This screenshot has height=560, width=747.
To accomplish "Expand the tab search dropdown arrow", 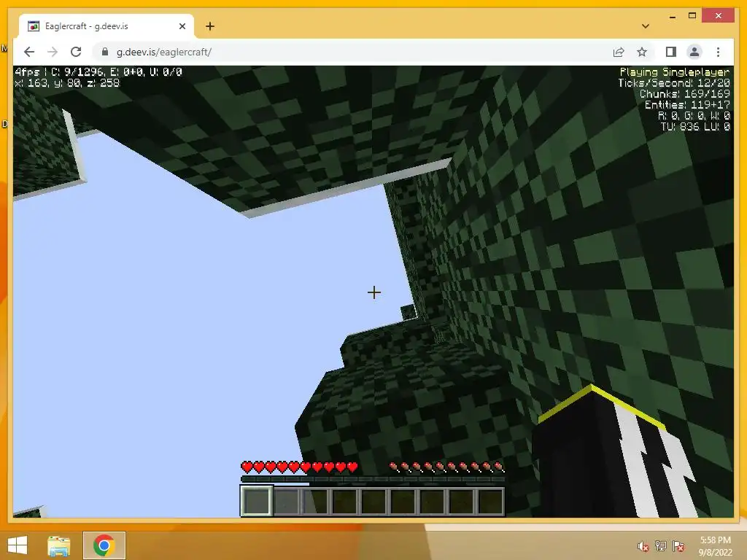I will tap(645, 26).
